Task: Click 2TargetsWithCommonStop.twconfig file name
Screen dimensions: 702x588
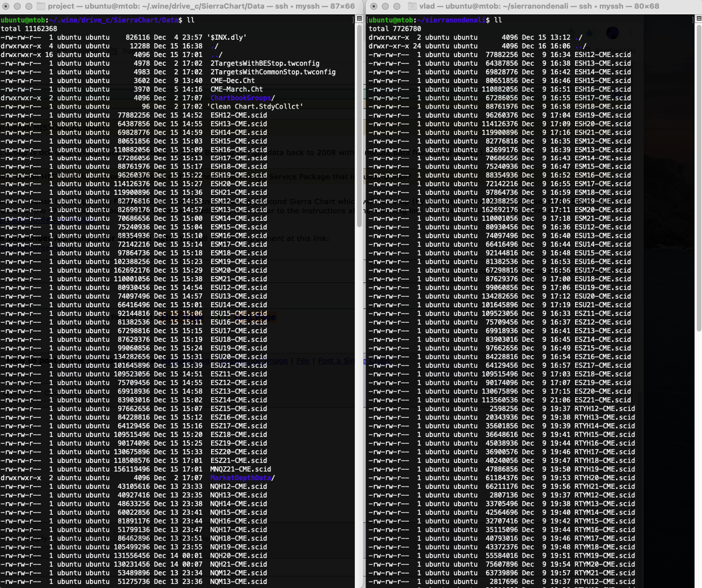Action: pos(273,72)
